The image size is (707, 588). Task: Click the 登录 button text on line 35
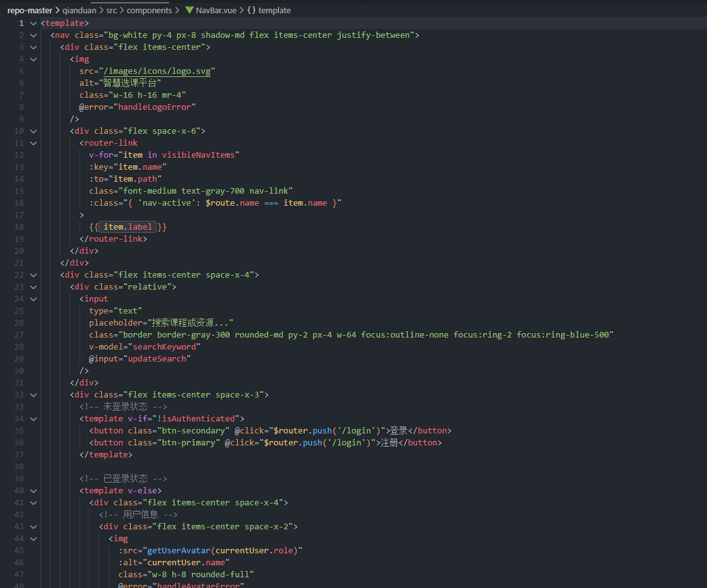tap(398, 430)
